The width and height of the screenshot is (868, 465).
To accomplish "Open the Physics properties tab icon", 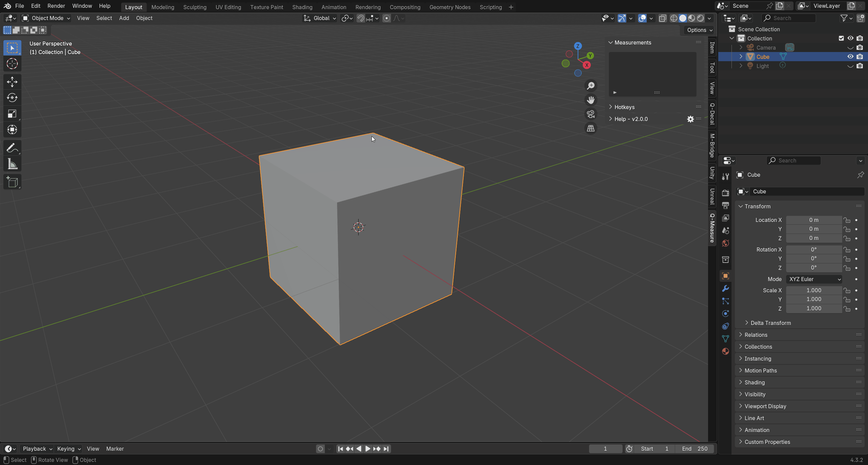I will (x=725, y=313).
